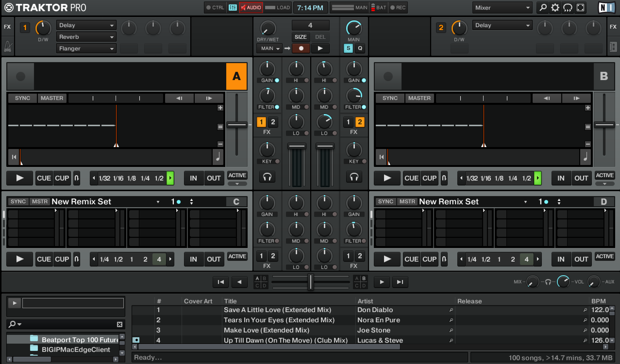The height and width of the screenshot is (364, 620).
Task: Toggle Deck A SYNC
Action: 22,98
